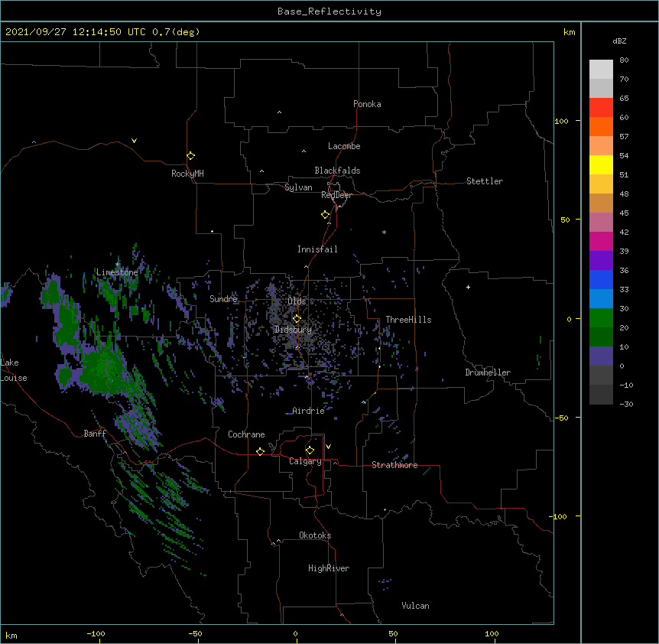Click the Airdrie label
Image resolution: width=659 pixels, height=644 pixels.
coord(309,411)
